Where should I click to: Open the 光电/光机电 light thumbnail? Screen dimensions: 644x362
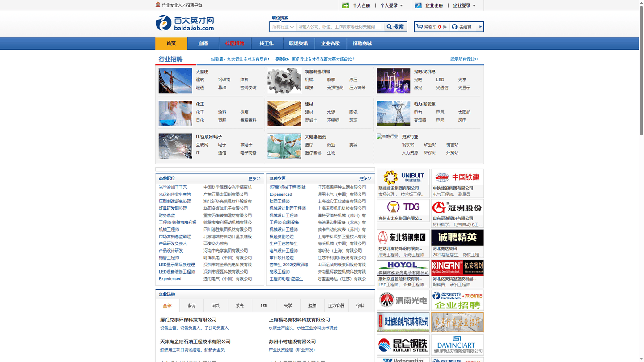click(x=393, y=81)
